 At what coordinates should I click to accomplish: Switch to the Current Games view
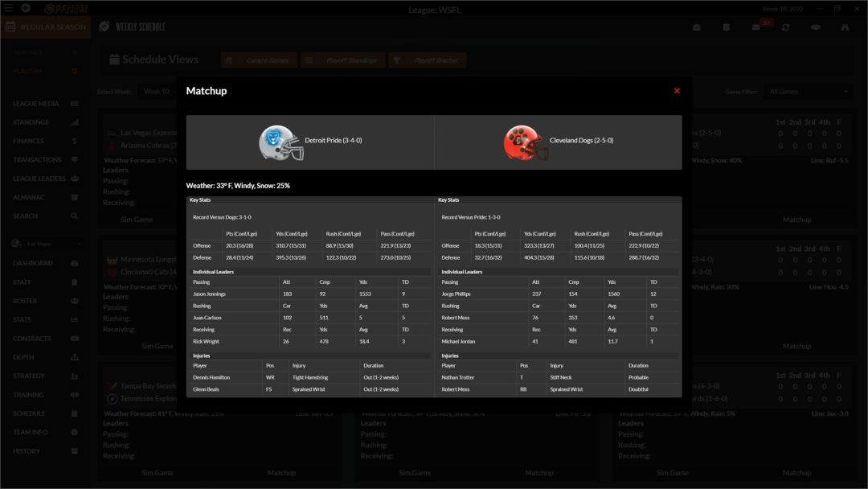259,60
